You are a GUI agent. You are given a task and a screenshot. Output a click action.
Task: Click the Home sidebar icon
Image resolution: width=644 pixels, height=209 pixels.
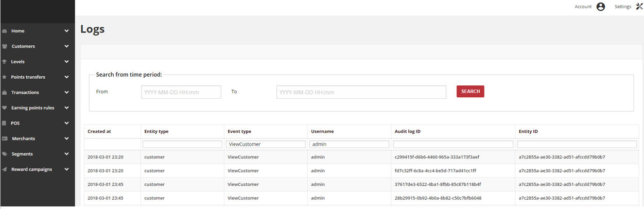[5, 31]
